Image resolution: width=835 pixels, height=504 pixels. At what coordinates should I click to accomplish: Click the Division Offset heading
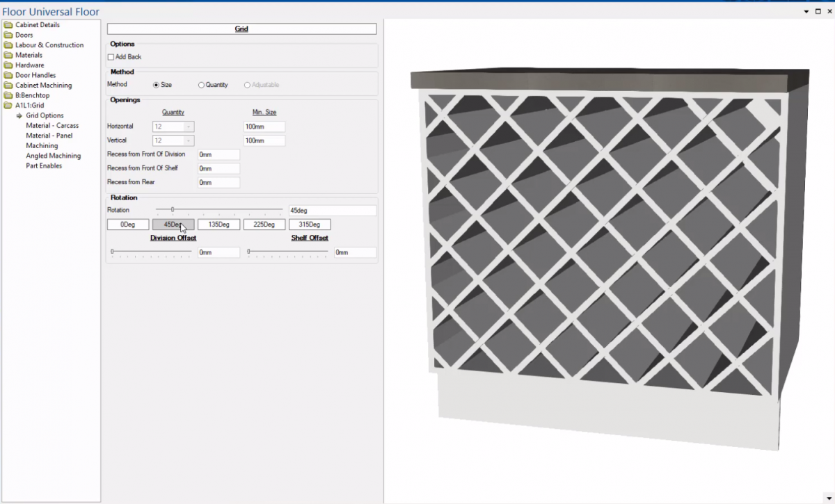click(x=173, y=238)
